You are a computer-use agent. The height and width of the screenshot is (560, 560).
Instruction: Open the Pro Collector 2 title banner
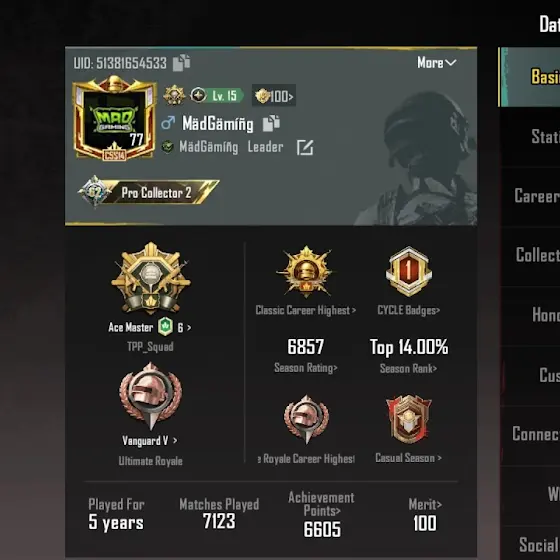(x=149, y=192)
